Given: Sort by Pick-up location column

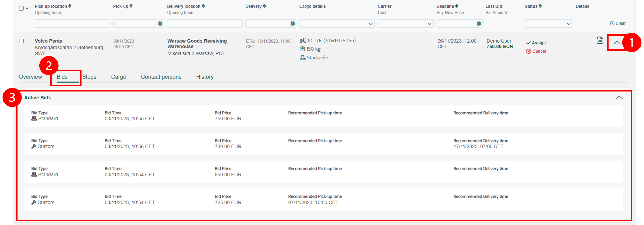Looking at the screenshot, I should [70, 6].
